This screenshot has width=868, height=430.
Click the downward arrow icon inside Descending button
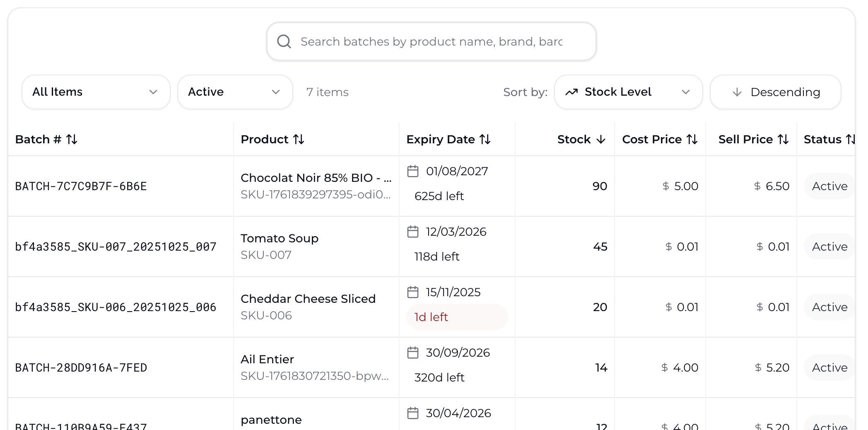point(737,92)
